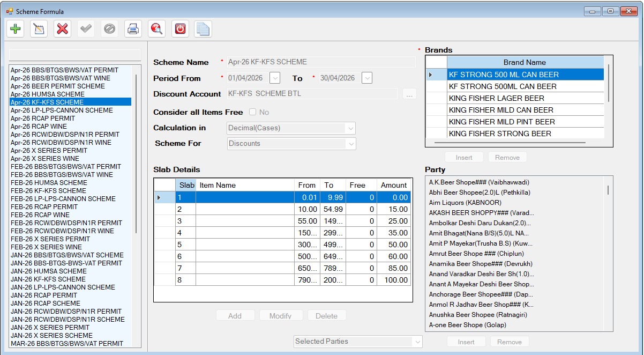This screenshot has width=644, height=355.
Task: Expand the Calculation in dropdown
Action: 351,128
